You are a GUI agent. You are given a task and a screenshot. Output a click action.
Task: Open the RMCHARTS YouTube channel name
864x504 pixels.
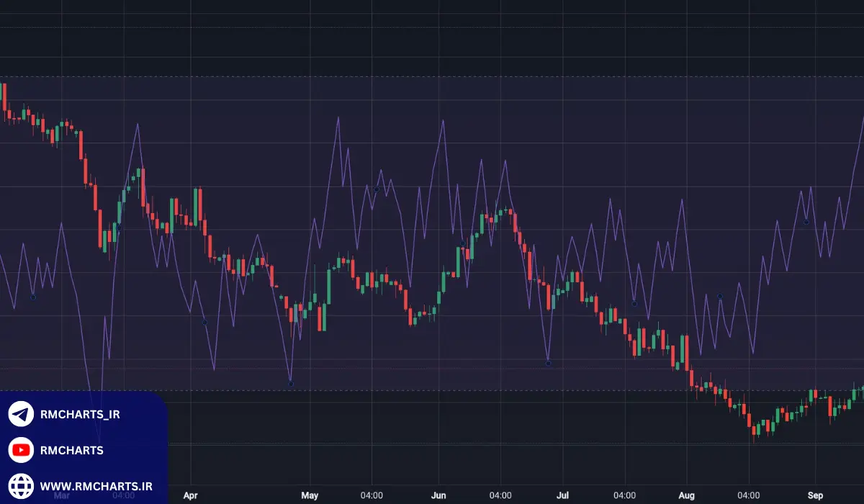point(71,450)
